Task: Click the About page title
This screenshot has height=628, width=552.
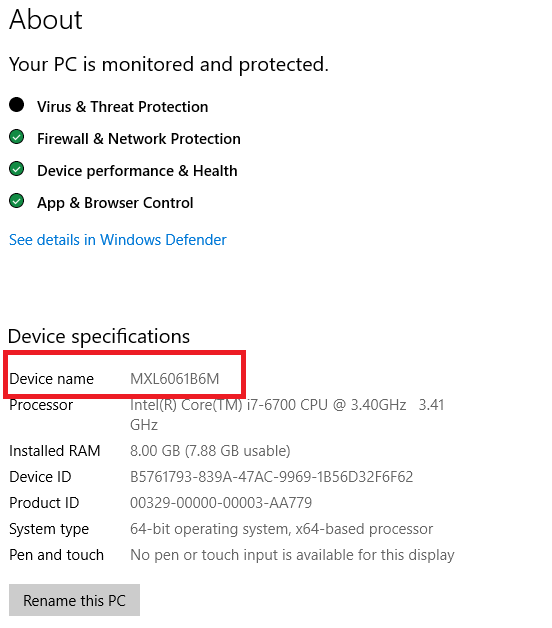Action: point(46,19)
